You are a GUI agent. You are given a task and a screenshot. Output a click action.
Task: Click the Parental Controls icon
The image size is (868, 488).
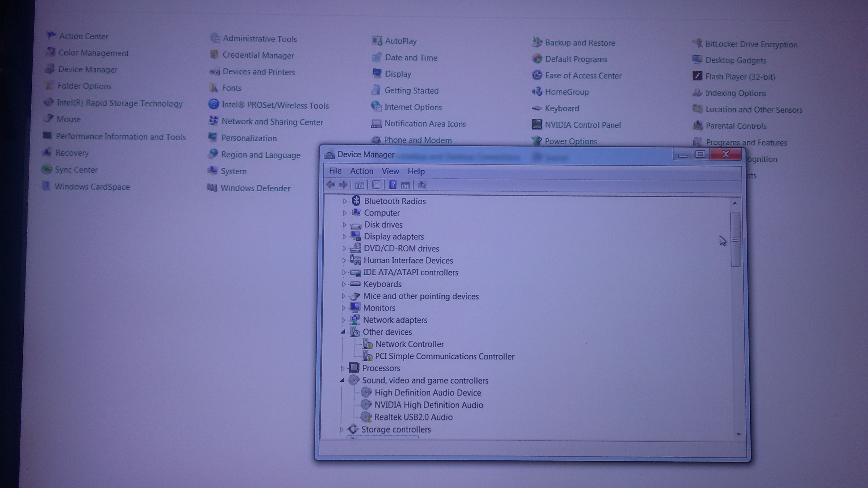tap(698, 125)
